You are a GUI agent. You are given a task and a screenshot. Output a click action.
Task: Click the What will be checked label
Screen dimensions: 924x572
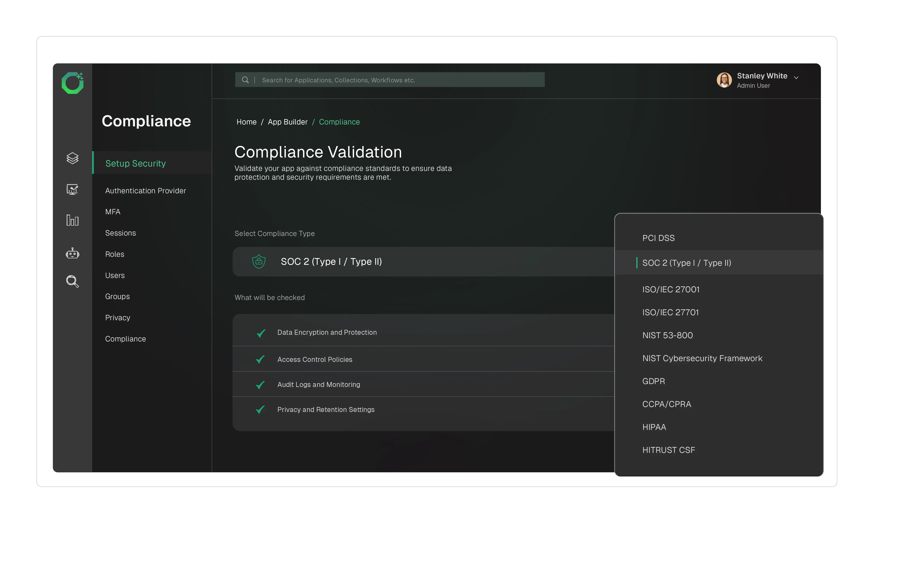coord(269,298)
